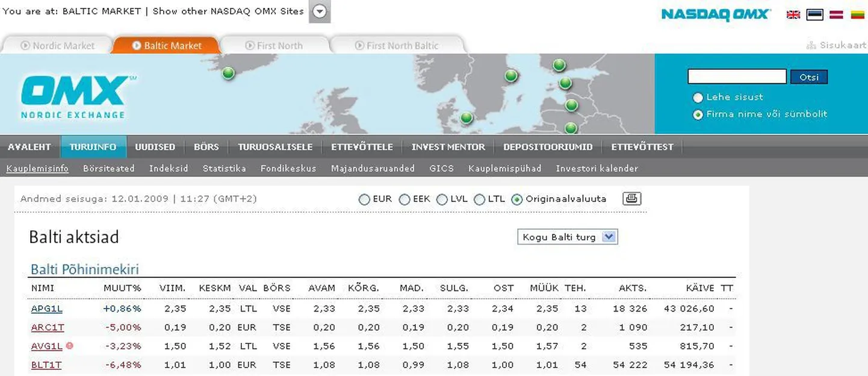868x376 pixels.
Task: Open the Statistika submenu link
Action: [x=224, y=169]
